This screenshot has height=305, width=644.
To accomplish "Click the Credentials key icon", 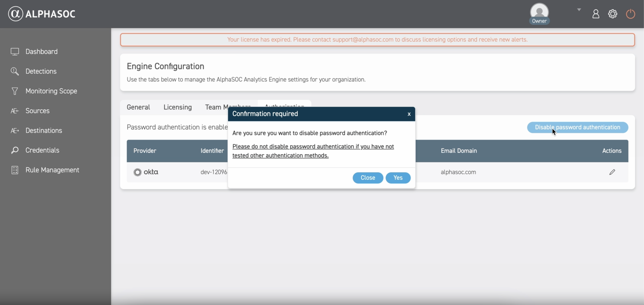I will tap(15, 150).
